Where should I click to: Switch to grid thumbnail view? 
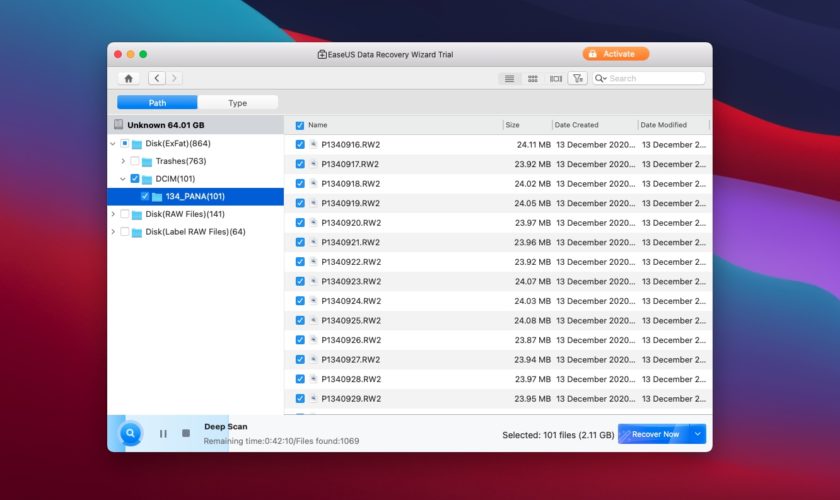click(x=533, y=78)
